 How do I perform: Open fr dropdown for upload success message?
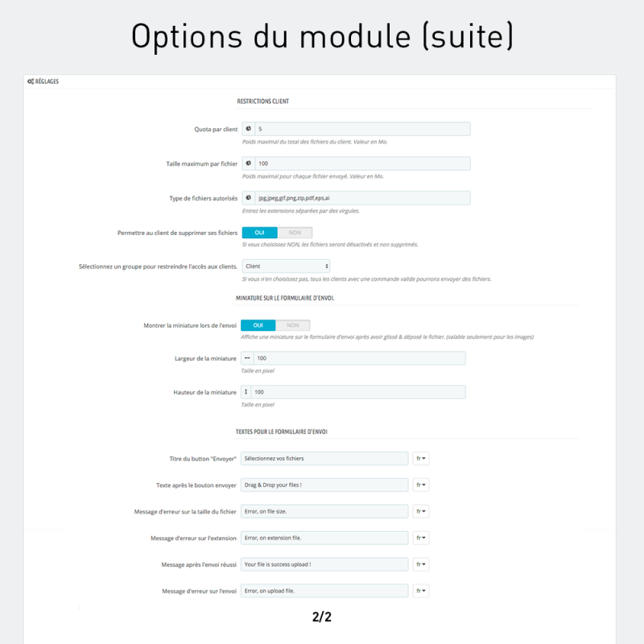point(419,564)
